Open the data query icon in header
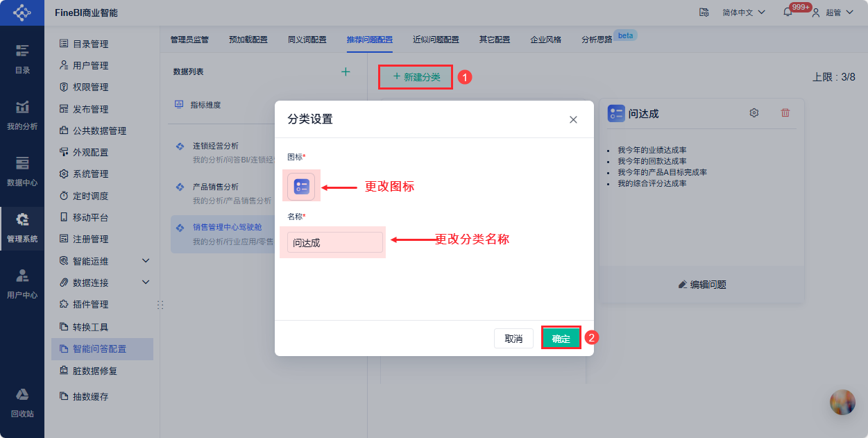 tap(704, 12)
